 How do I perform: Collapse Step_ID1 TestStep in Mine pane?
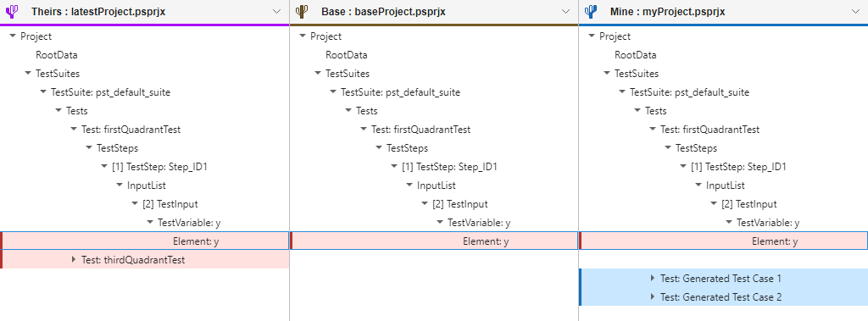pos(684,167)
